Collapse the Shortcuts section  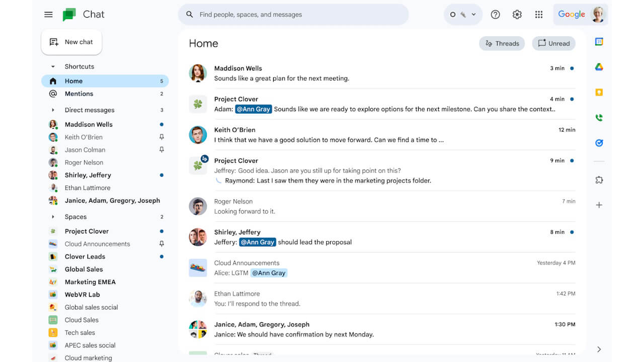coord(52,66)
